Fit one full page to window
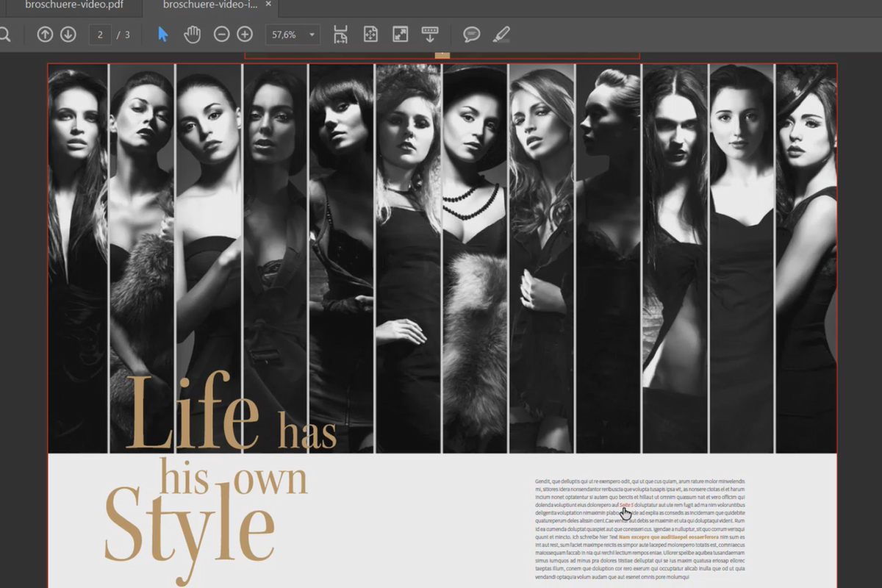 pyautogui.click(x=370, y=35)
